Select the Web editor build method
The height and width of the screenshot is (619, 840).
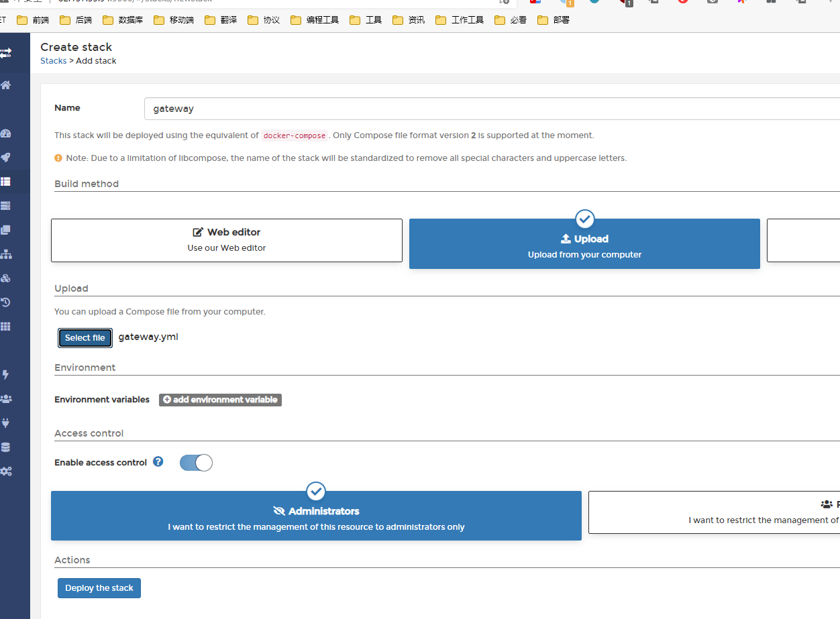227,240
